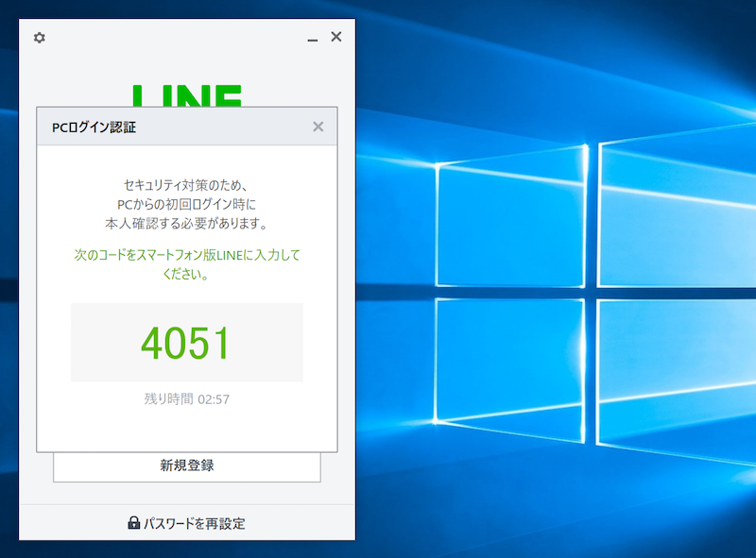The height and width of the screenshot is (558, 756).
Task: Click LINE title bar between gear and minimize
Action: tap(175, 38)
